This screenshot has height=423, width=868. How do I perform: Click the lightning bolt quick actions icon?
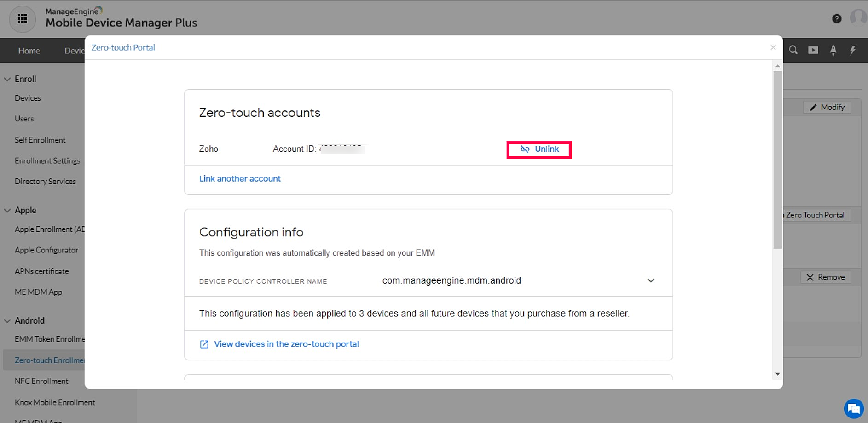pyautogui.click(x=853, y=50)
